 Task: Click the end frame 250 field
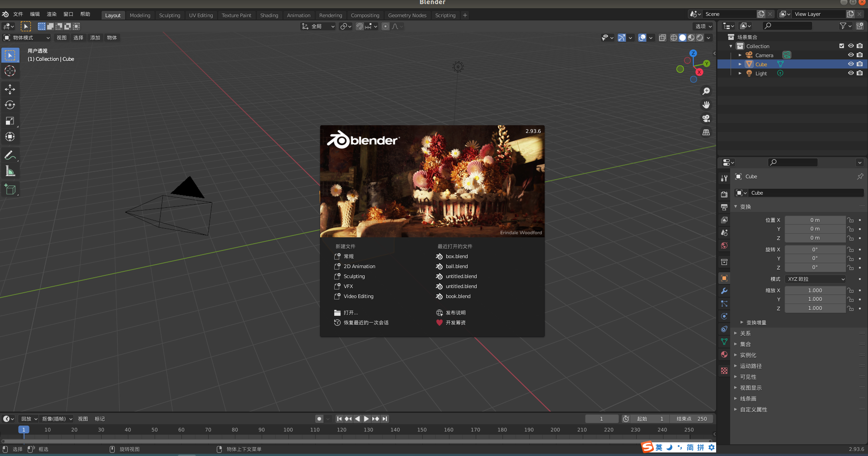tap(691, 419)
